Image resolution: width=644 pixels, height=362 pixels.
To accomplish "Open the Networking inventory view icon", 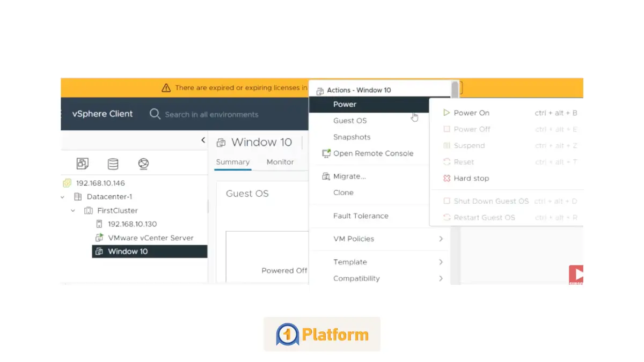I will (x=143, y=164).
